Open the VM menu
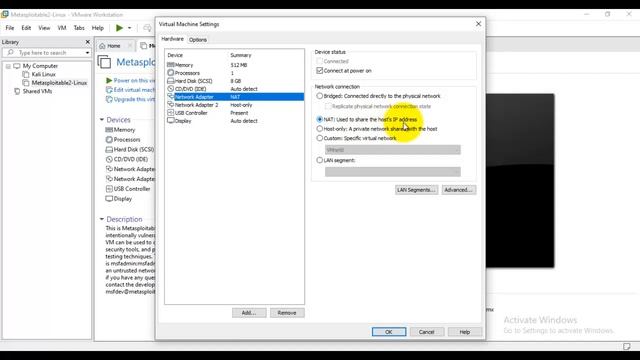The width and height of the screenshot is (640, 360). [x=62, y=28]
